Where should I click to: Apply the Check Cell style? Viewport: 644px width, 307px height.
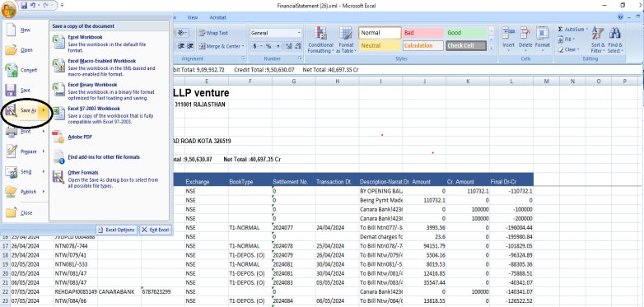tap(466, 45)
